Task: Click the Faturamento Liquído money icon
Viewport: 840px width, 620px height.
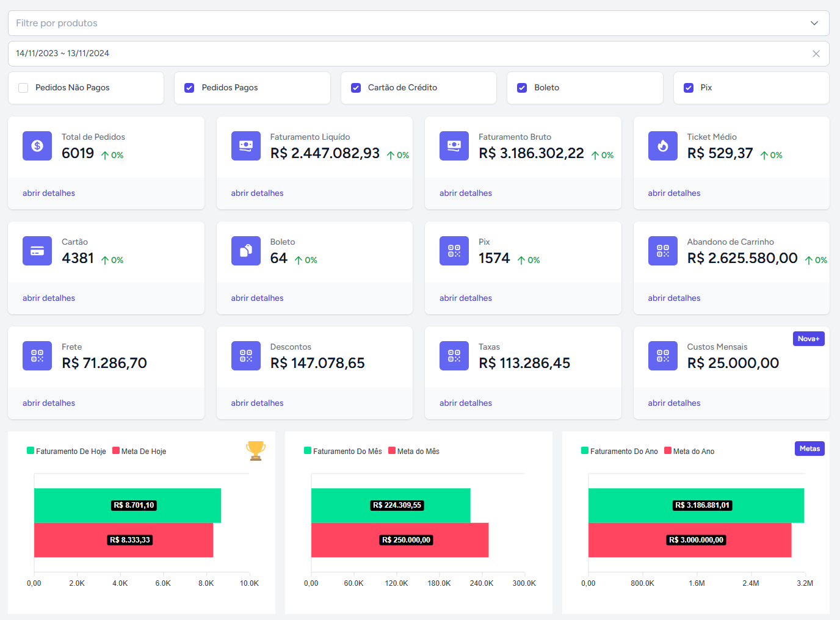Action: [x=246, y=146]
